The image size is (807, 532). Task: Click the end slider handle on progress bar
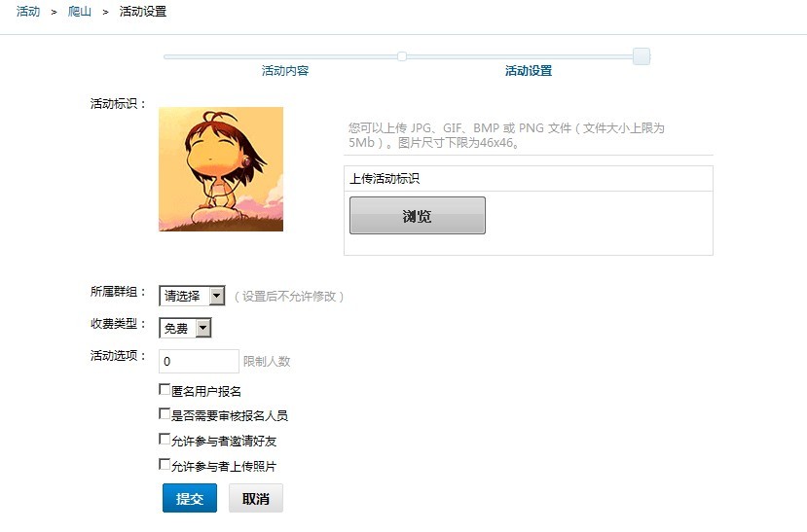coord(642,56)
